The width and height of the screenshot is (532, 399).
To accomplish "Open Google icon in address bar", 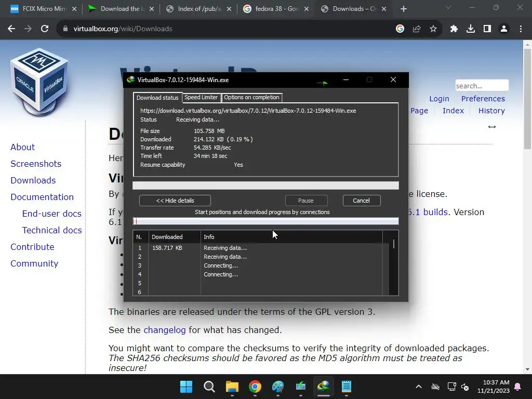I will pos(400,29).
